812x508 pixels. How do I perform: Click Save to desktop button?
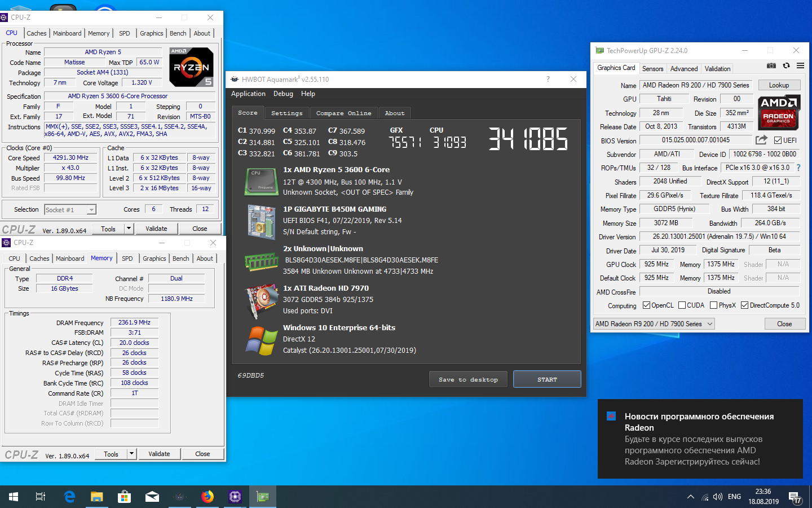pyautogui.click(x=468, y=379)
